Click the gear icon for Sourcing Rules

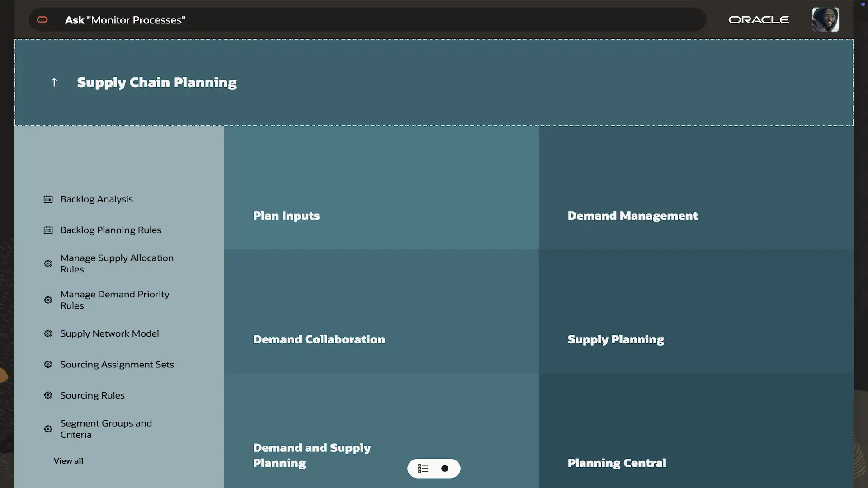(x=48, y=395)
